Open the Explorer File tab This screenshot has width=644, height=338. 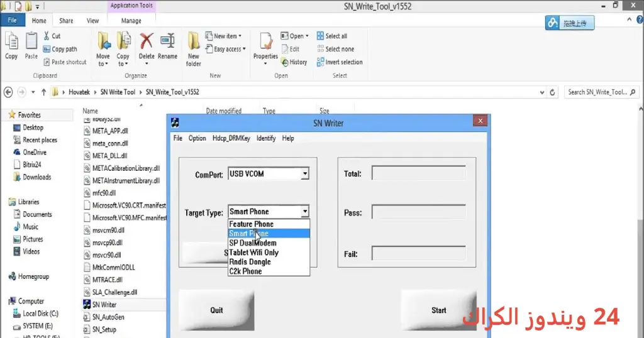click(x=13, y=20)
